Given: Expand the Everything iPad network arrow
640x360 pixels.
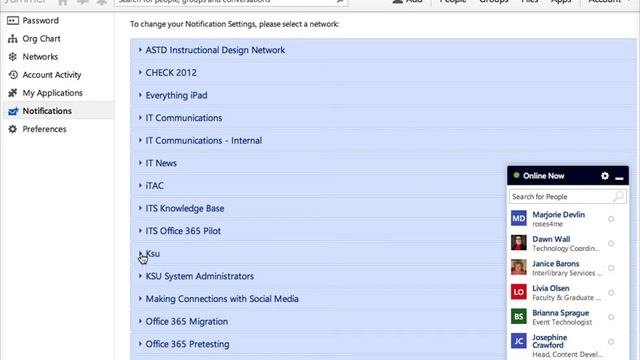Looking at the screenshot, I should (x=140, y=95).
